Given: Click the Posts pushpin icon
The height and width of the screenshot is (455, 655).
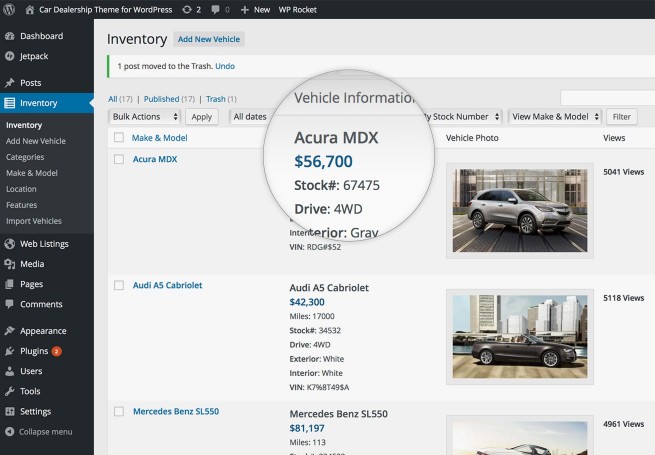Looking at the screenshot, I should pos(10,83).
